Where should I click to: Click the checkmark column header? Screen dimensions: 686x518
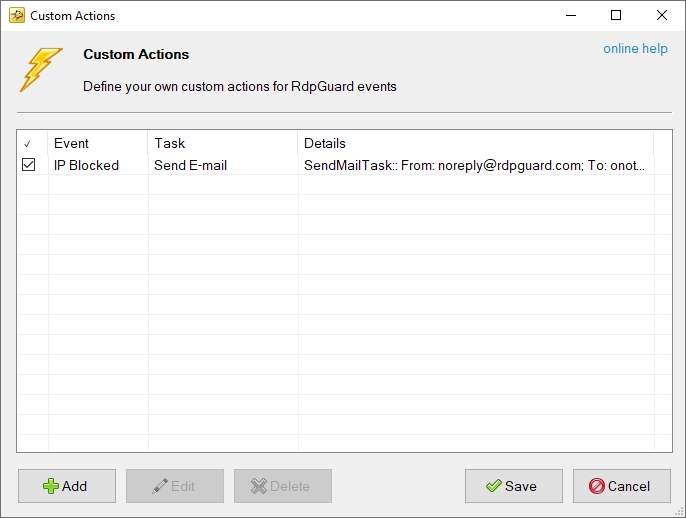(32, 143)
